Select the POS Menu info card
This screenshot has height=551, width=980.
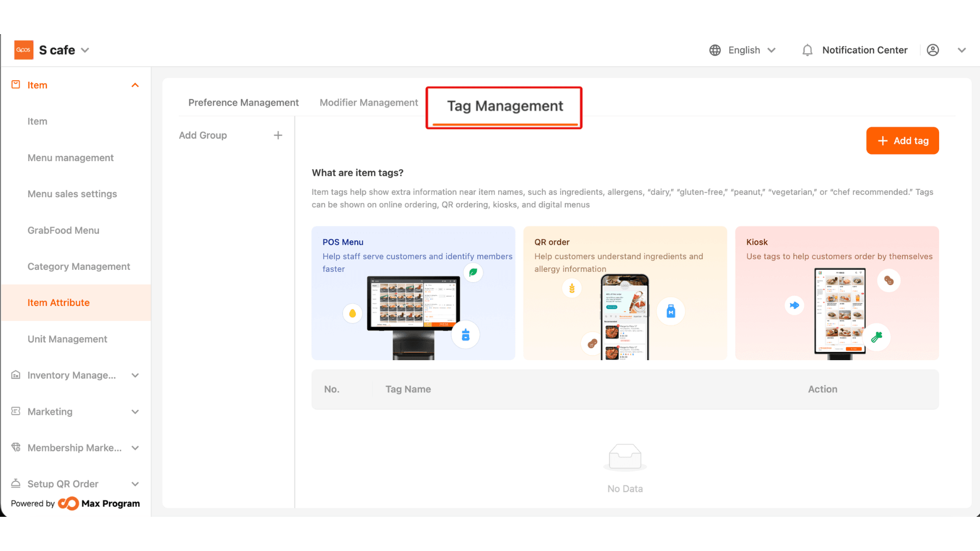(x=413, y=293)
